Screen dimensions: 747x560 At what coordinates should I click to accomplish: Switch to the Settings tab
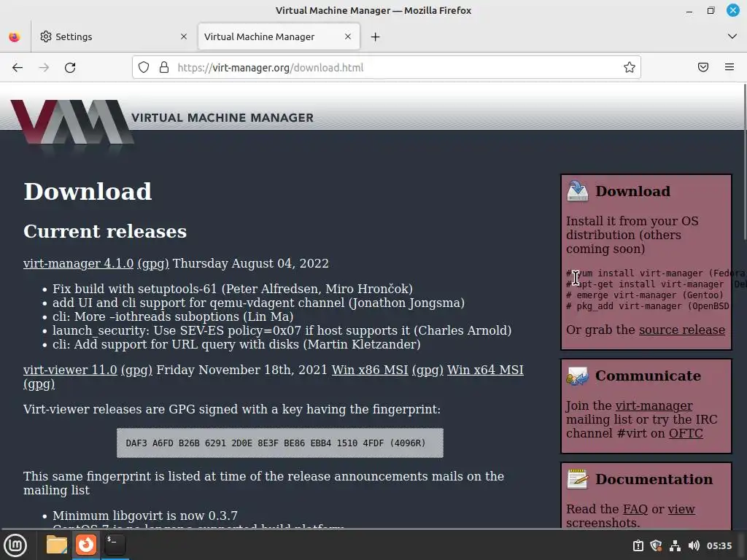pyautogui.click(x=113, y=36)
